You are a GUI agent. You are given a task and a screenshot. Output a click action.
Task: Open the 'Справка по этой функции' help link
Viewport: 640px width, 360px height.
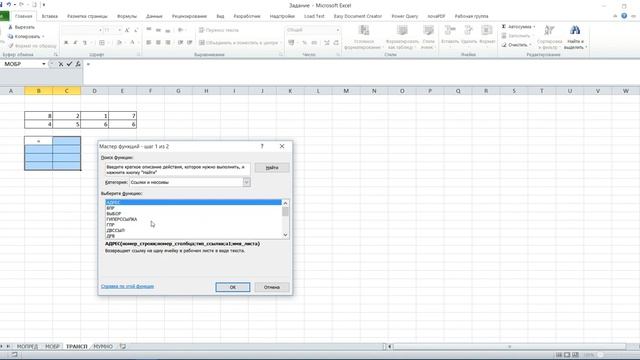point(127,287)
